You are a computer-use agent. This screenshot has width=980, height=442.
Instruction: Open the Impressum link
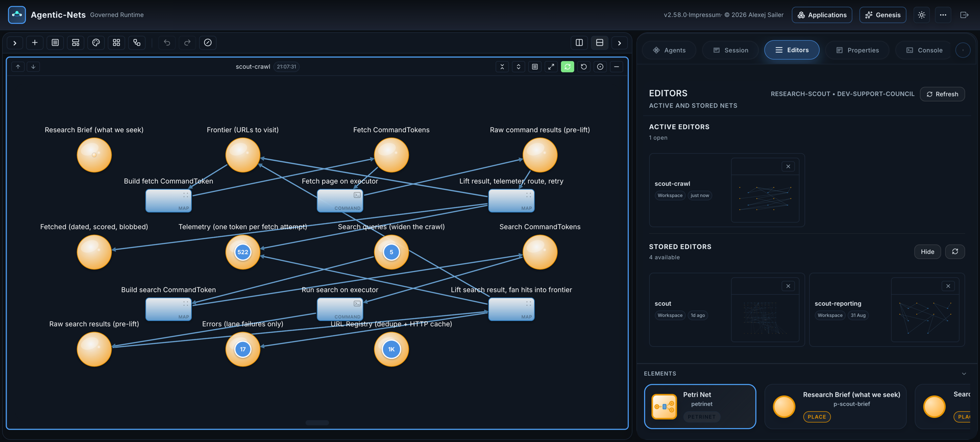tap(705, 15)
